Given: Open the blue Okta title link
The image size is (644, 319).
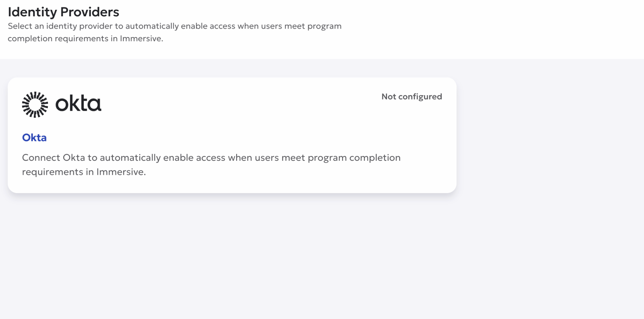Looking at the screenshot, I should (34, 138).
